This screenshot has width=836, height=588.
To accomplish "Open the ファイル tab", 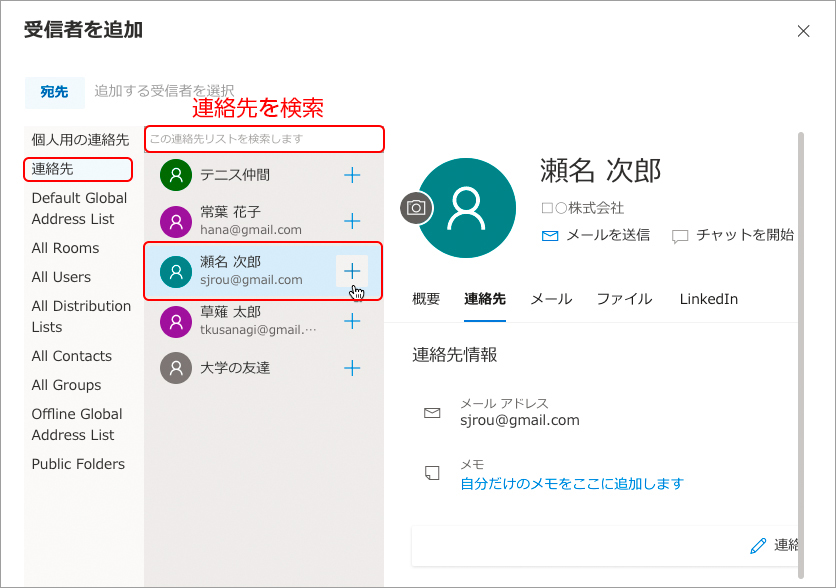I will click(x=624, y=299).
